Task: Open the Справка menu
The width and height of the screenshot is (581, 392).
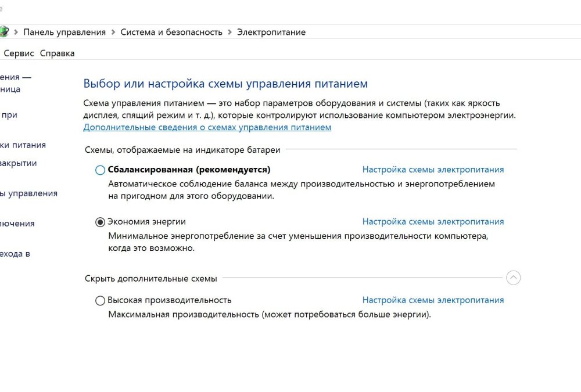Action: (x=56, y=53)
